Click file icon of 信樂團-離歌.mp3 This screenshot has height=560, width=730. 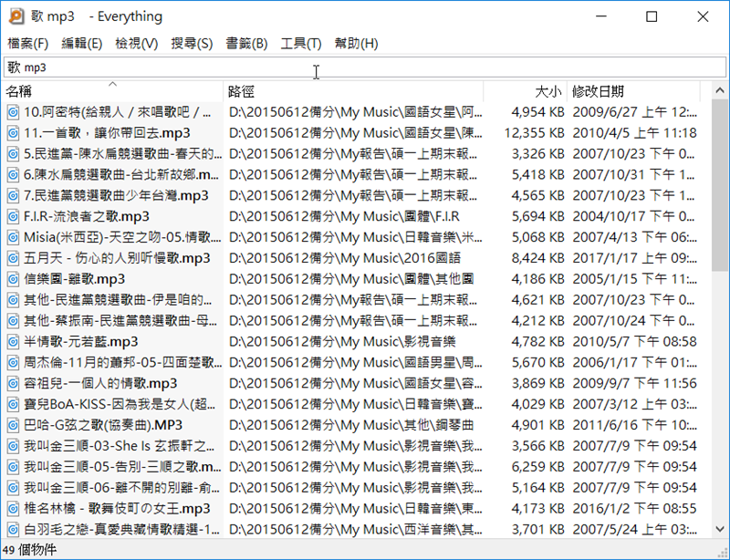tap(14, 279)
